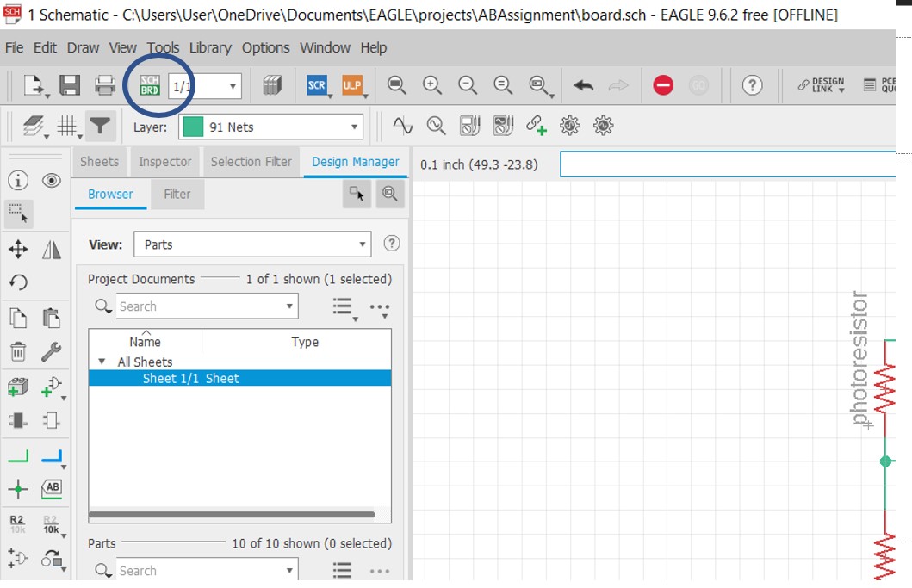Toggle the layer filter funnel button

[x=101, y=127]
